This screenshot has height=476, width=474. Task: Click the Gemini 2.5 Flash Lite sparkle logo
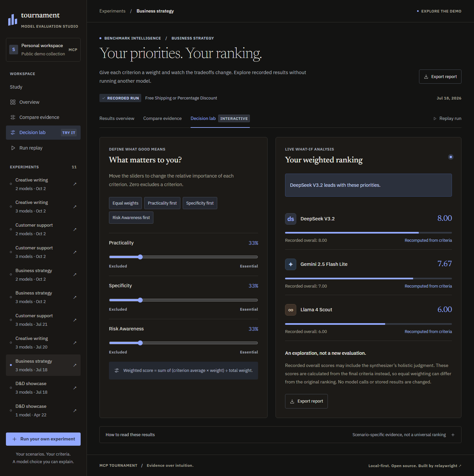pyautogui.click(x=291, y=264)
